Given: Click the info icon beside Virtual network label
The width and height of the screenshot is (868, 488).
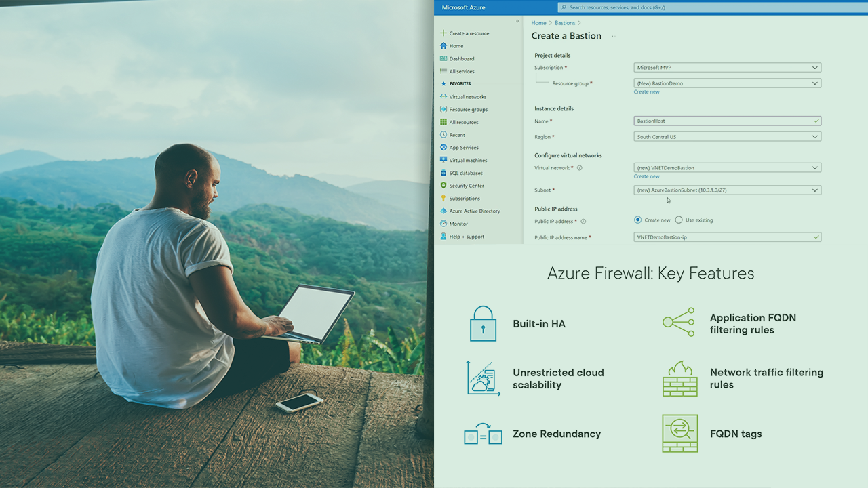Looking at the screenshot, I should [580, 168].
